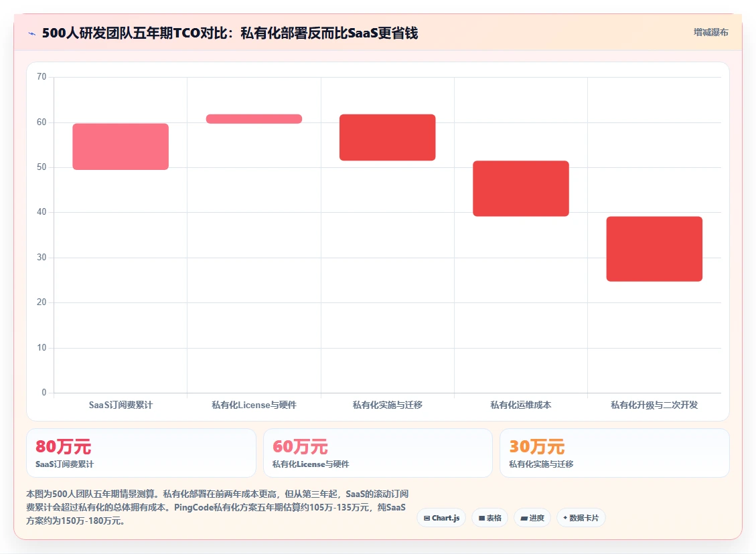This screenshot has width=756, height=554.
Task: Click the y-axis value 60
Action: pyautogui.click(x=42, y=122)
